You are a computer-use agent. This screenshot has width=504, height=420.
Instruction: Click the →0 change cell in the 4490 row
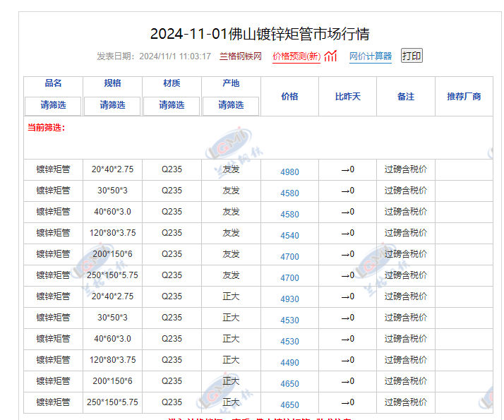(347, 360)
